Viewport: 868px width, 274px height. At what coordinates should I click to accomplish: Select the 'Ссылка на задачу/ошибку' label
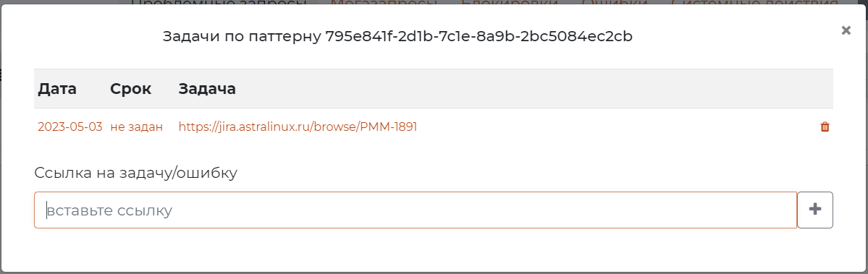[135, 173]
